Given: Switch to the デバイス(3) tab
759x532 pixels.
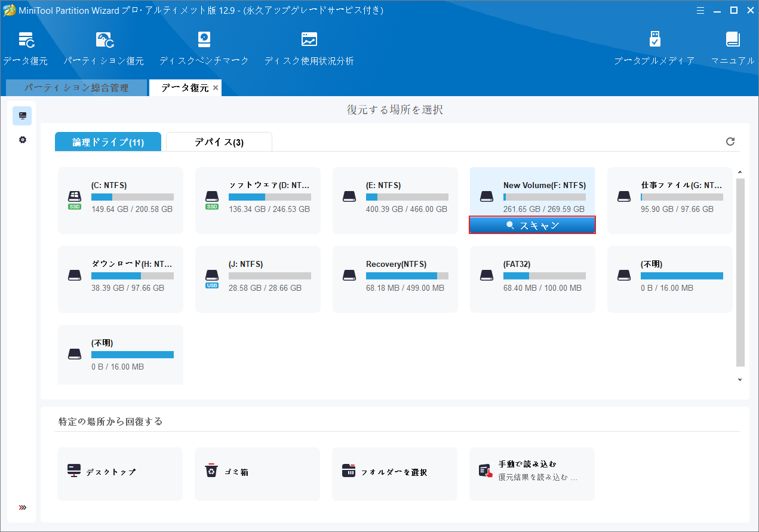Looking at the screenshot, I should click(x=219, y=142).
